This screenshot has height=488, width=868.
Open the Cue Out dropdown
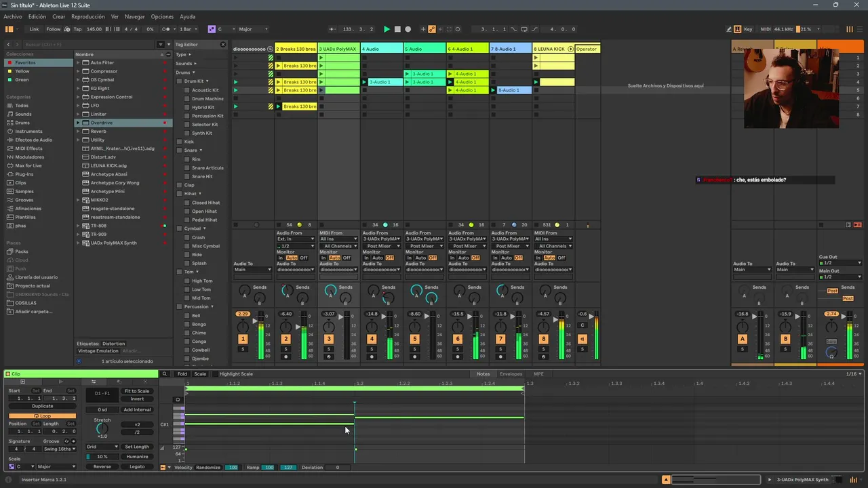840,263
